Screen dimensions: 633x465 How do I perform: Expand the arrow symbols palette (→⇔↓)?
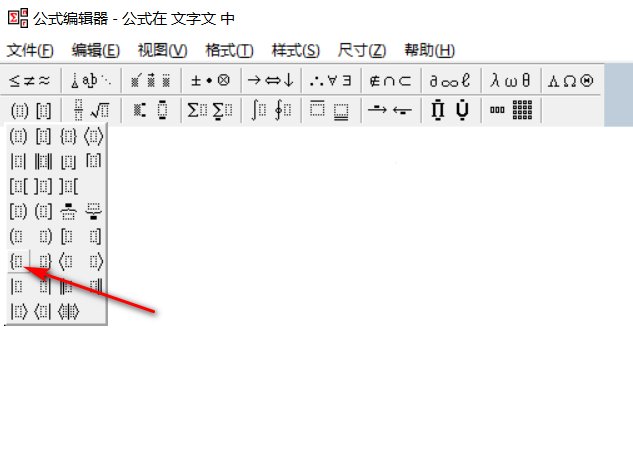coord(270,81)
